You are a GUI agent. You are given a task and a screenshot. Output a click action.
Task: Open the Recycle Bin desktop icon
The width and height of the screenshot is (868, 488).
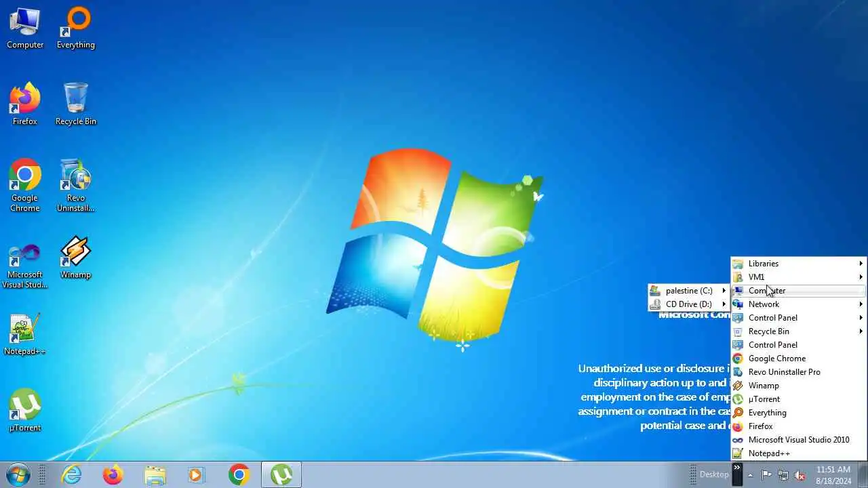(76, 104)
